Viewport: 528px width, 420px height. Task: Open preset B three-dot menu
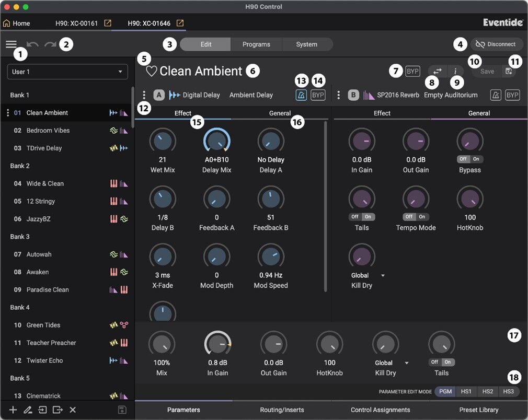(x=338, y=95)
